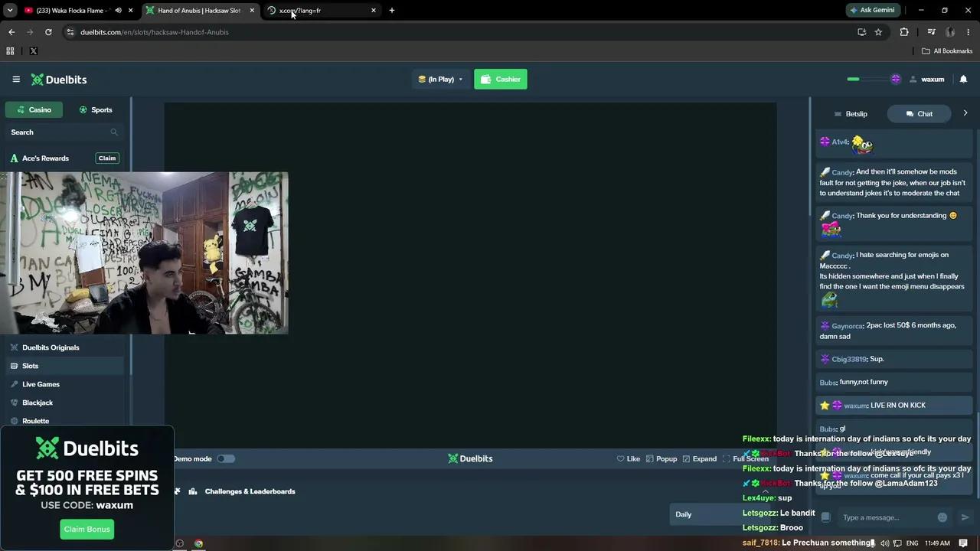Go back in browser history
This screenshot has width=980, height=551.
11,32
